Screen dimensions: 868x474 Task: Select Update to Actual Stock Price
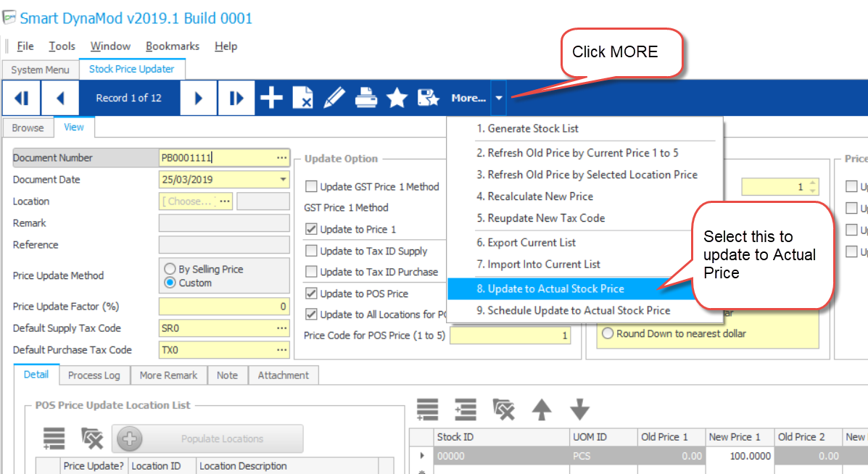(x=570, y=288)
